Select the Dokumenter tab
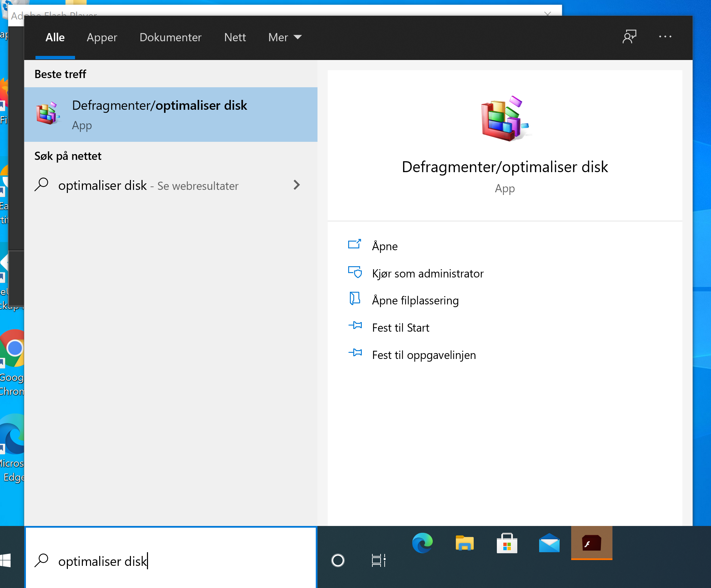Viewport: 711px width, 588px height. [x=171, y=37]
